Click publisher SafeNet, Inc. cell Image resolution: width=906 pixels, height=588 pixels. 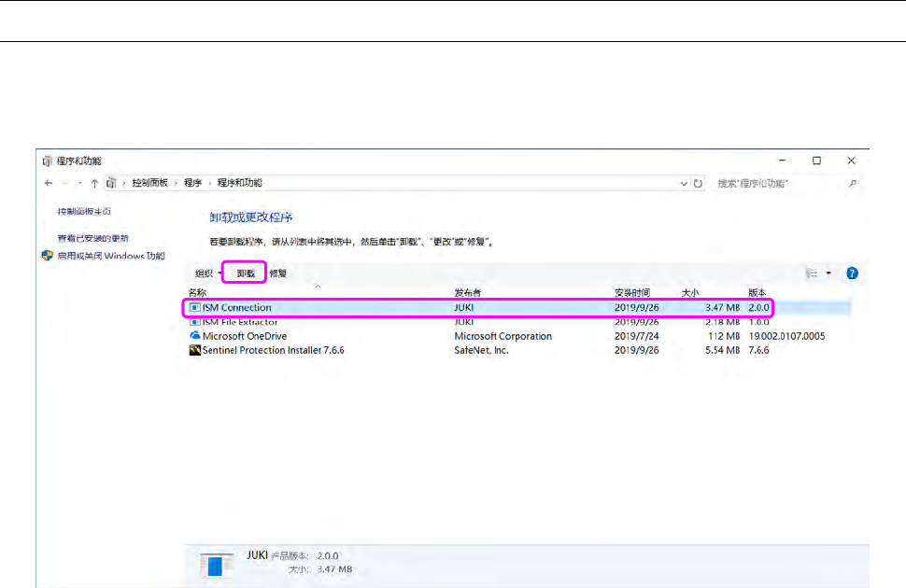(481, 350)
